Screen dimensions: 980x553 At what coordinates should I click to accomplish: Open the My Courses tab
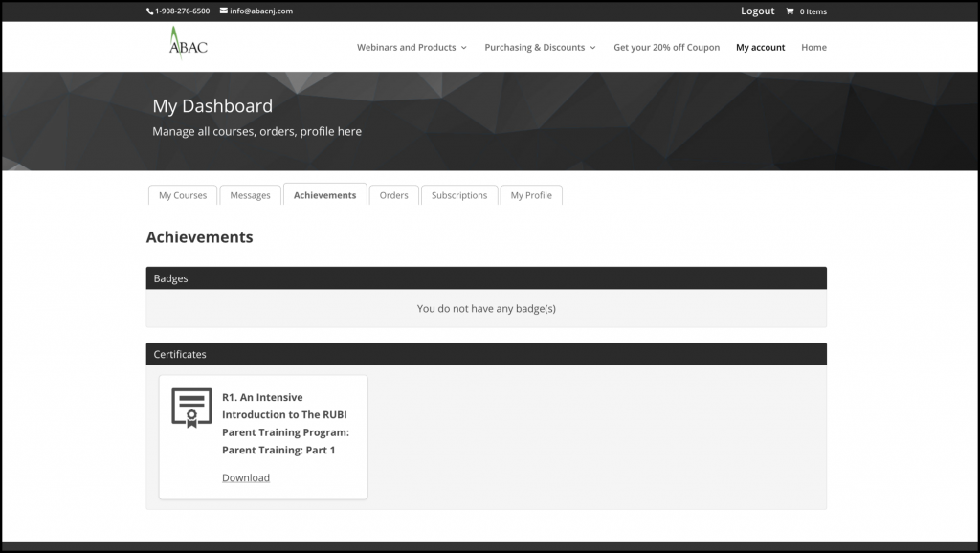[x=183, y=195]
